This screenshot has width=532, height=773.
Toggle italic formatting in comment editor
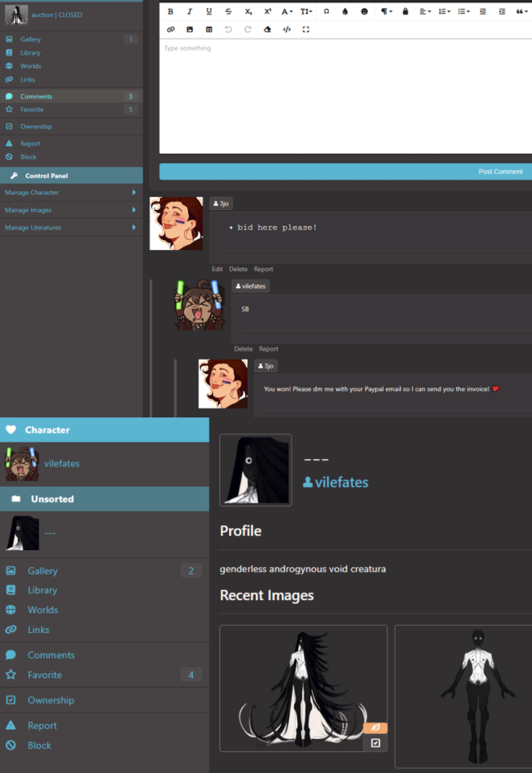[x=189, y=12]
